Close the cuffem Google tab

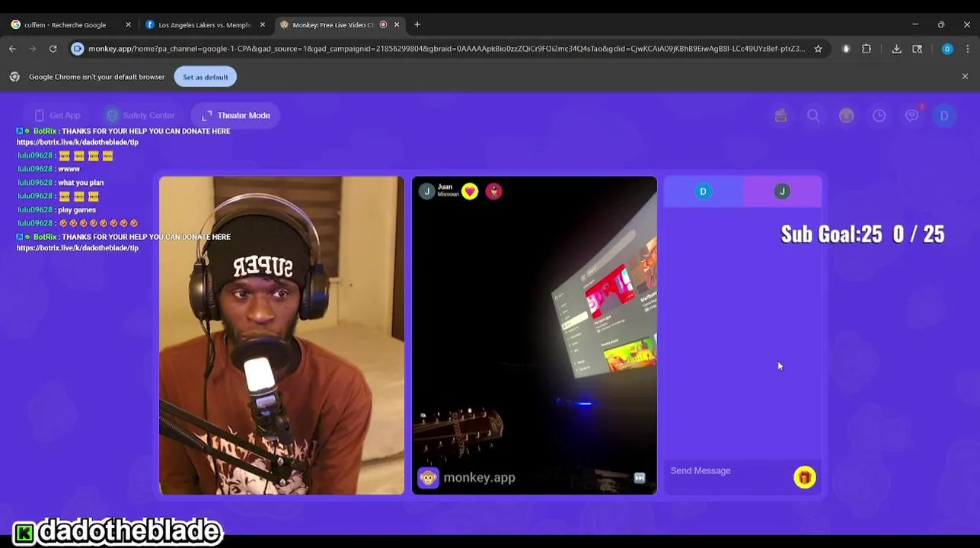click(128, 25)
